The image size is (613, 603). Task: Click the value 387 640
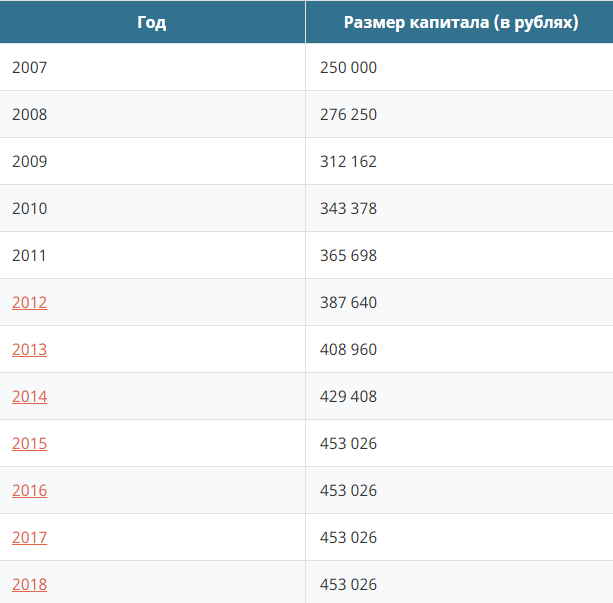click(x=348, y=302)
